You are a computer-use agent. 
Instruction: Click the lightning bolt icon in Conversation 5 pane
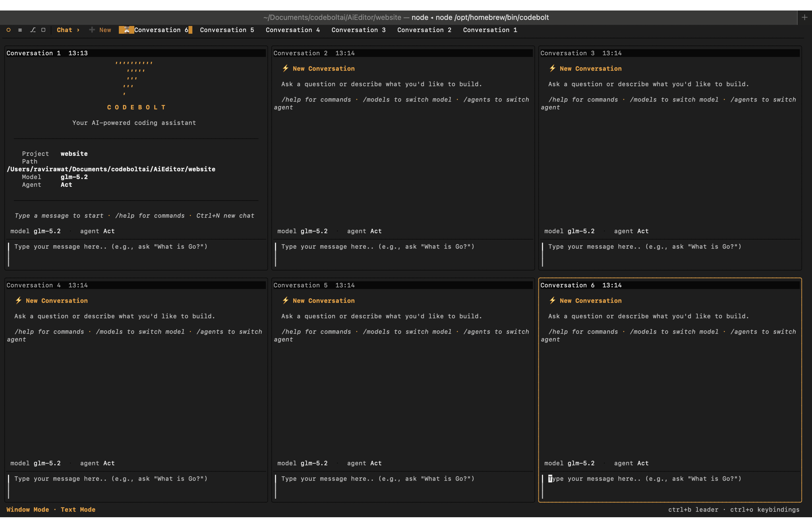(x=285, y=300)
